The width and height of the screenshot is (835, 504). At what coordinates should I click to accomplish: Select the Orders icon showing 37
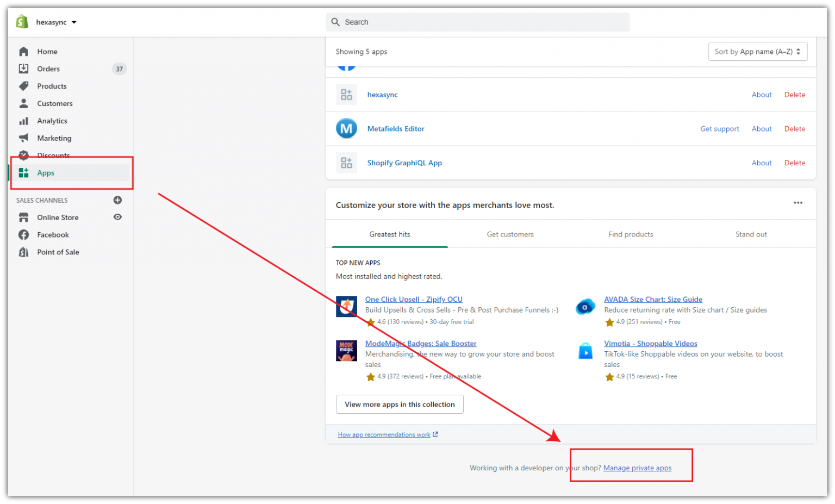tap(23, 69)
